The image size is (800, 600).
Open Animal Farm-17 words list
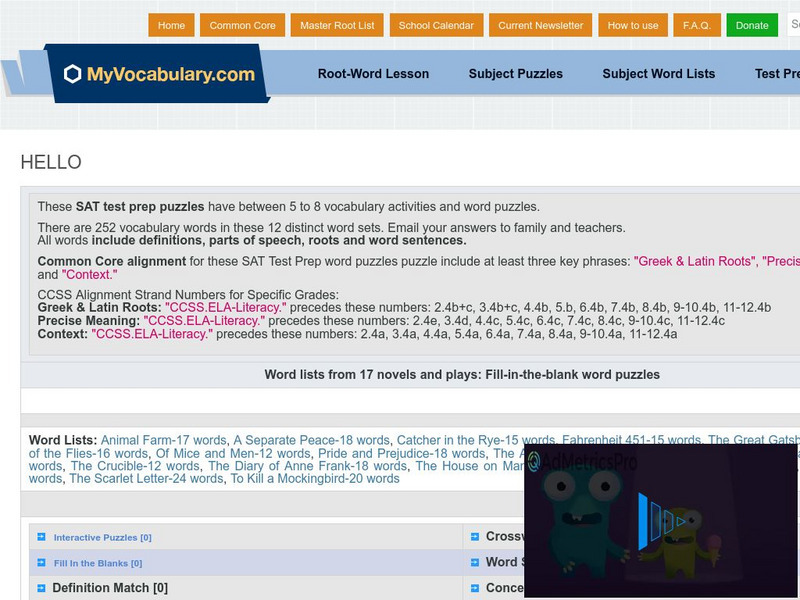click(x=163, y=440)
